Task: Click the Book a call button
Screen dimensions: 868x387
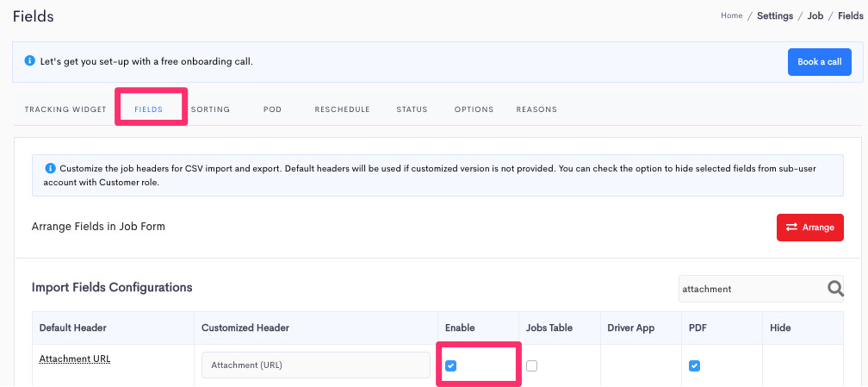Action: click(x=819, y=62)
